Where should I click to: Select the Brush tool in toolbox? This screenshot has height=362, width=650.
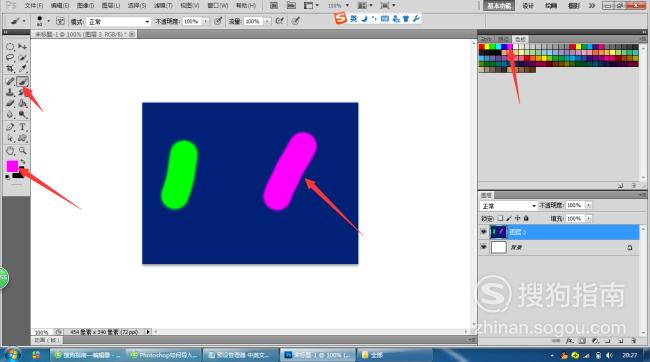[x=22, y=81]
